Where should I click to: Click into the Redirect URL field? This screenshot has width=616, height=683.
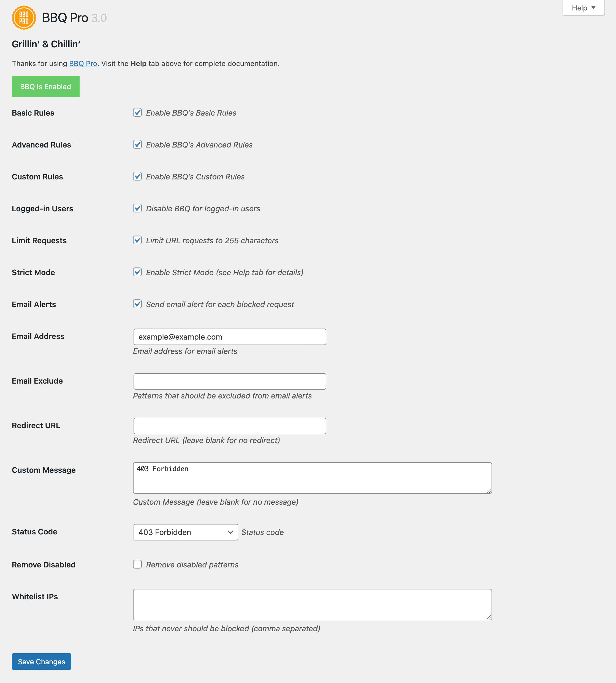tap(230, 426)
